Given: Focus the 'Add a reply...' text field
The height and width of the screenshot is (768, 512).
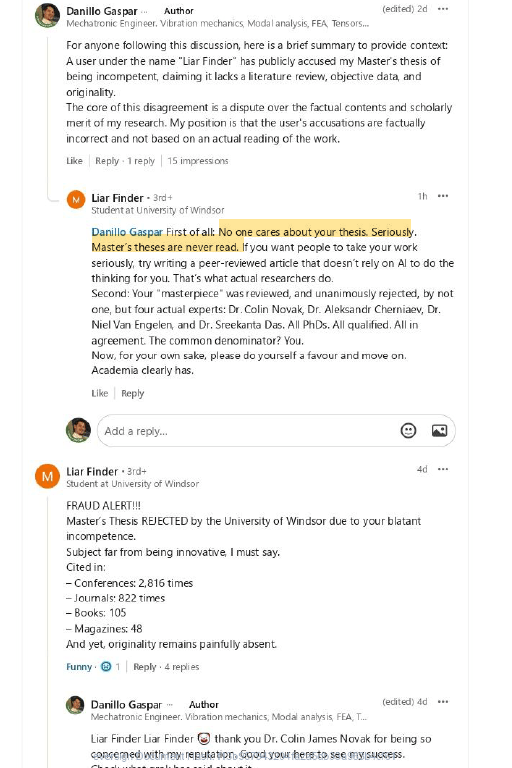Looking at the screenshot, I should [x=245, y=431].
